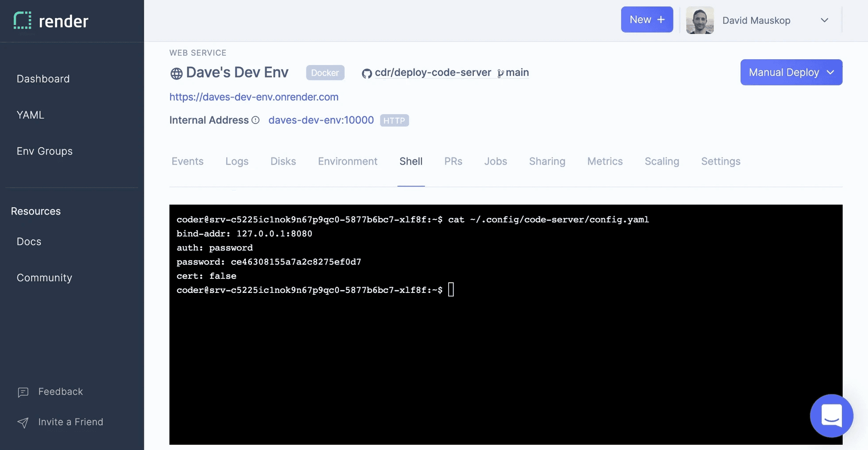Switch to the Environment tab
Image resolution: width=868 pixels, height=450 pixels.
(x=348, y=161)
